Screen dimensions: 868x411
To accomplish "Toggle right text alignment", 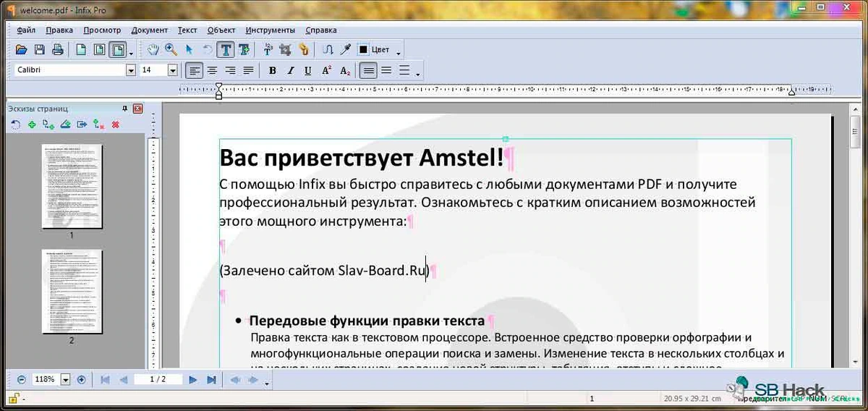I will click(230, 70).
